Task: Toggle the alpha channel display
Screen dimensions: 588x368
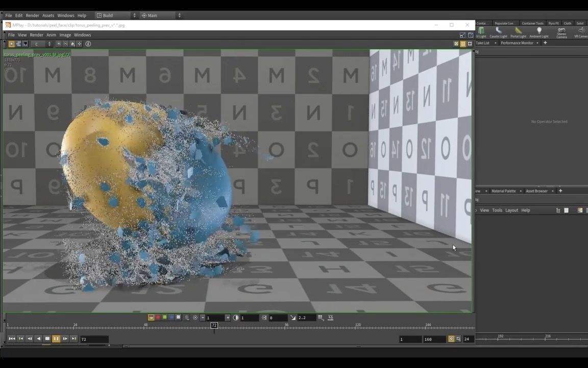Action: (179, 318)
